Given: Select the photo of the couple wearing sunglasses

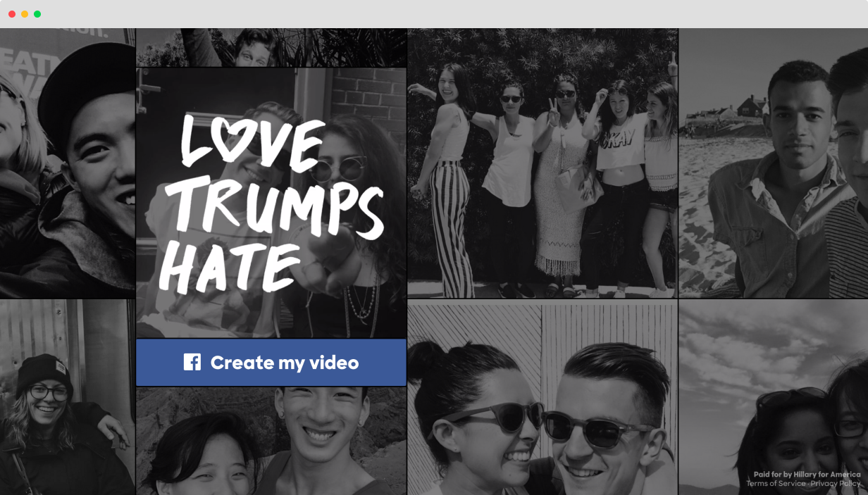Looking at the screenshot, I should [x=542, y=398].
